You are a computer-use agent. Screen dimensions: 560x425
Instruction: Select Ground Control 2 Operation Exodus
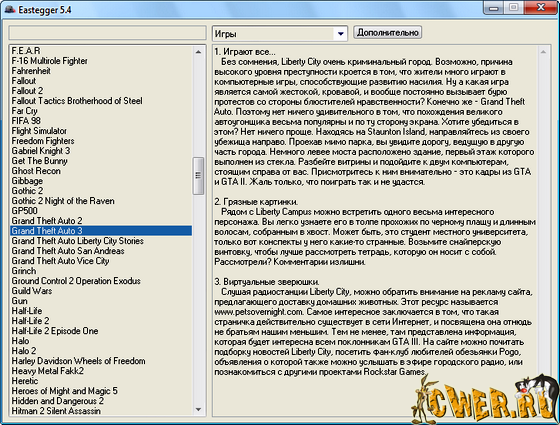click(x=101, y=281)
